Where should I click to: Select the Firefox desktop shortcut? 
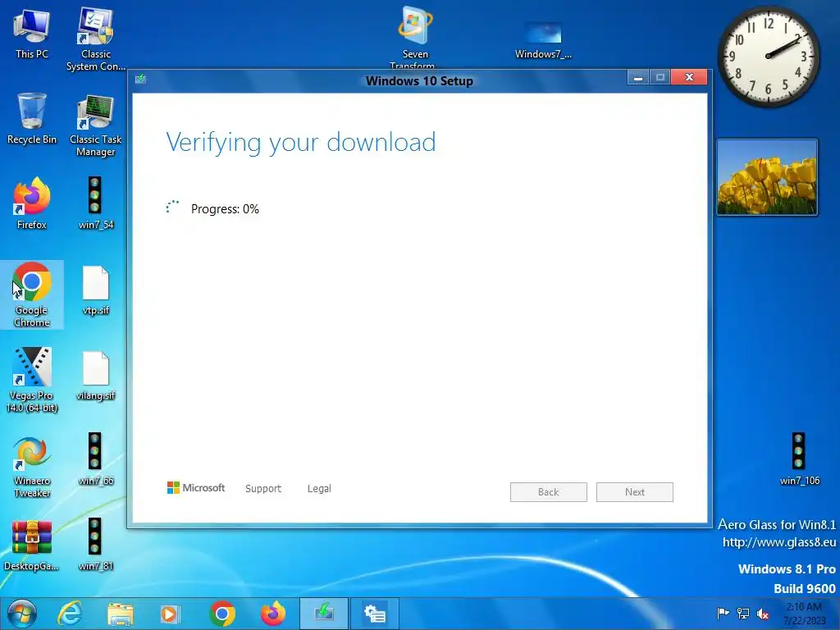32,203
